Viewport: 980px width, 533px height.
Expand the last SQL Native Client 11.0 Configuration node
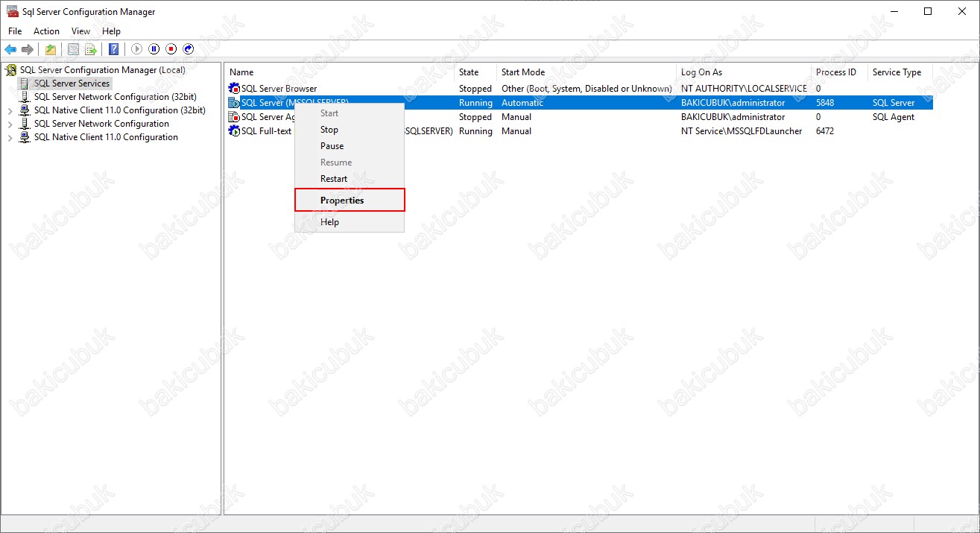pos(10,137)
